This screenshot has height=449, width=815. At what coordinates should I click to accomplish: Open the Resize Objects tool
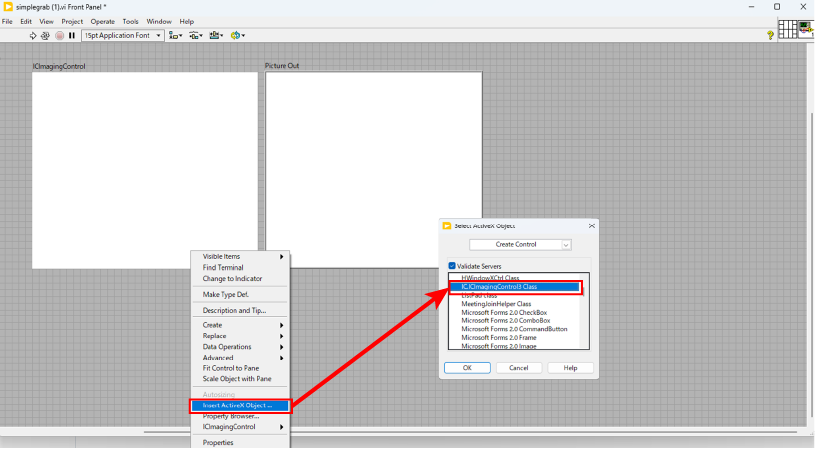point(216,36)
